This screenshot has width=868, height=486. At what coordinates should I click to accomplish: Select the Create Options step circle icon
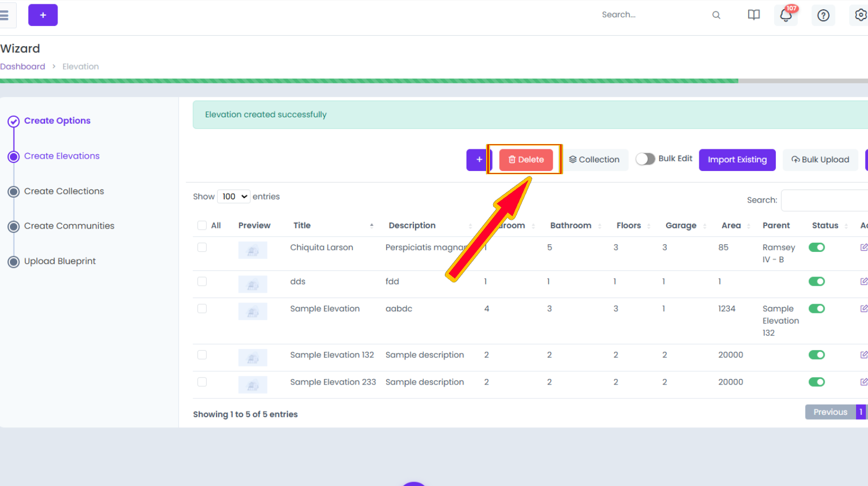click(14, 121)
